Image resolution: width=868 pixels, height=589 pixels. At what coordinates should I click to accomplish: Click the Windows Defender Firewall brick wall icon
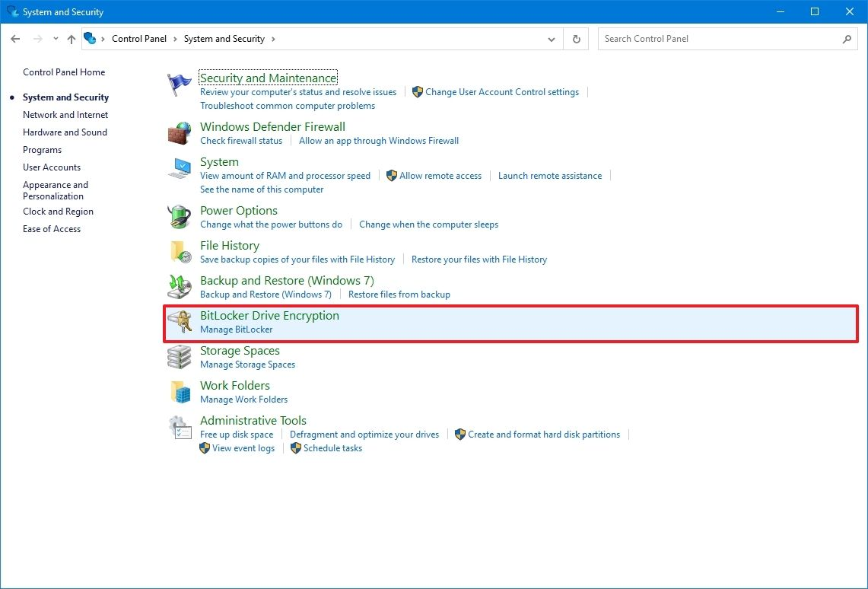point(179,133)
